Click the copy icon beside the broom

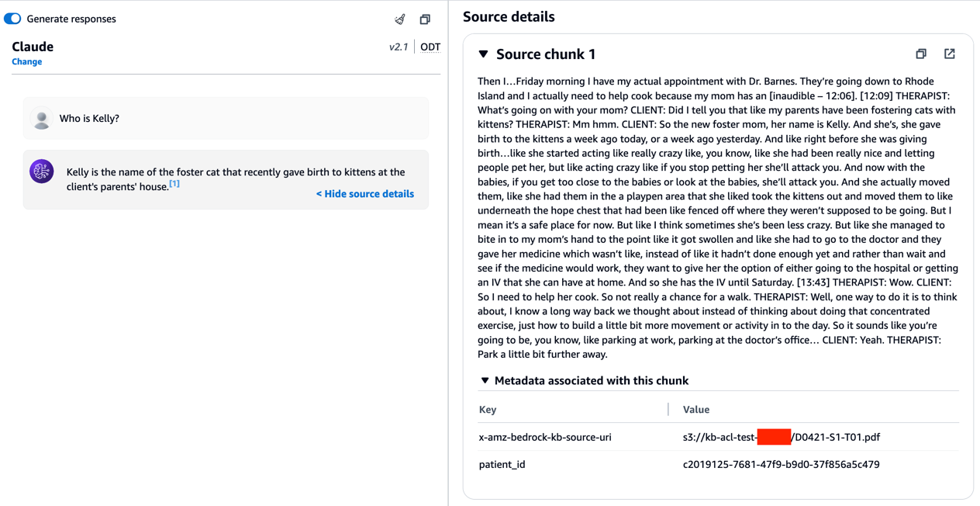point(425,19)
